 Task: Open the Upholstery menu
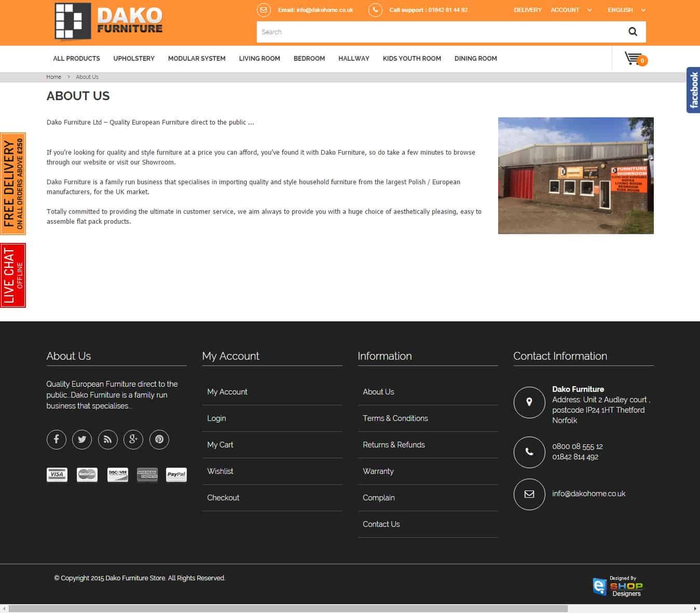click(134, 59)
